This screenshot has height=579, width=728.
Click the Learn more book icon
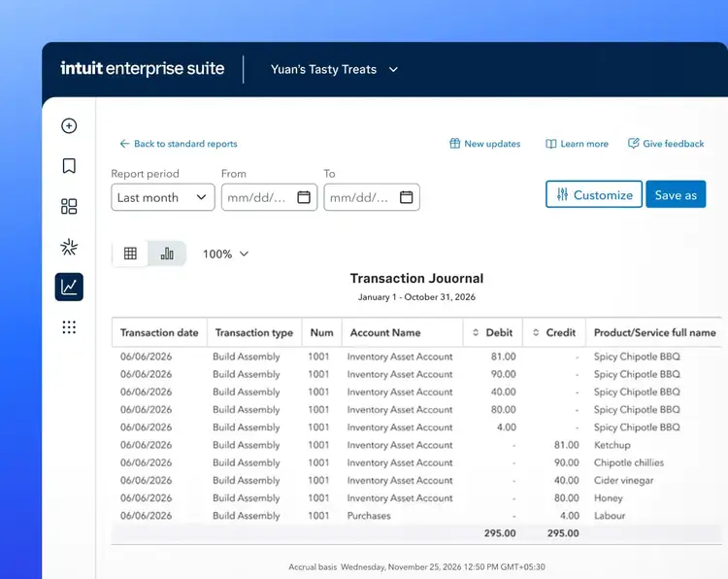(550, 144)
